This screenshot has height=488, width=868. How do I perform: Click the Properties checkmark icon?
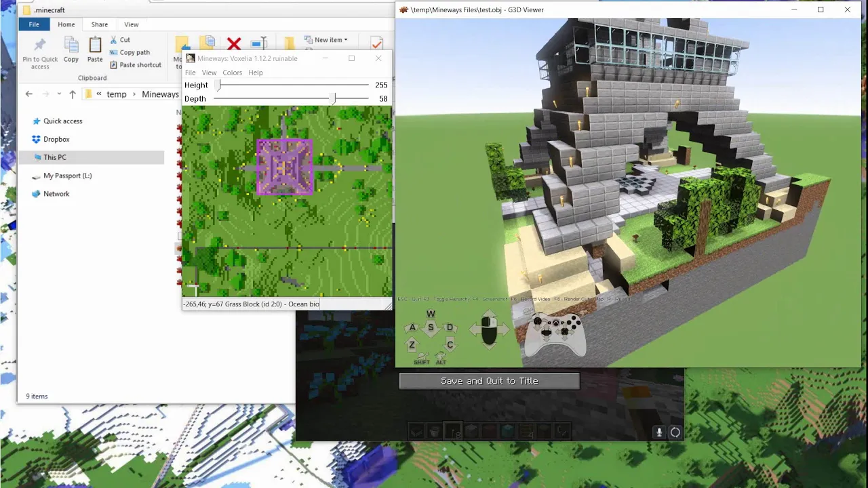point(376,43)
